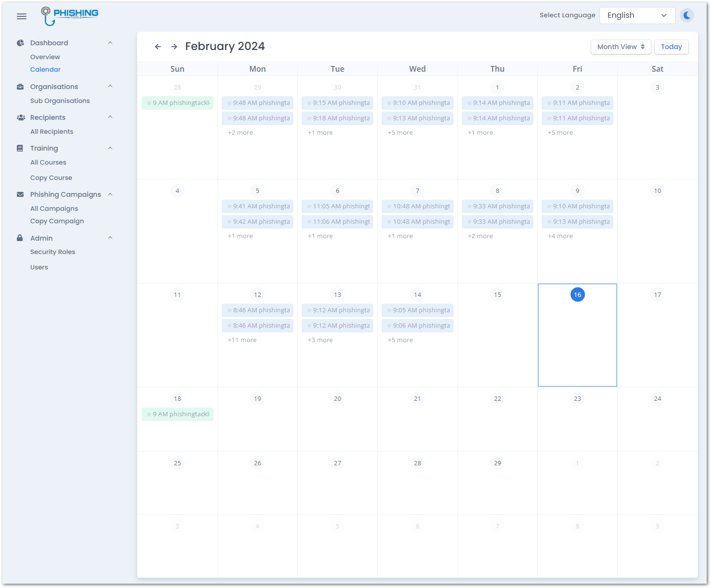Navigate to the previous month
Viewport: 711px width, 588px height.
[x=158, y=47]
